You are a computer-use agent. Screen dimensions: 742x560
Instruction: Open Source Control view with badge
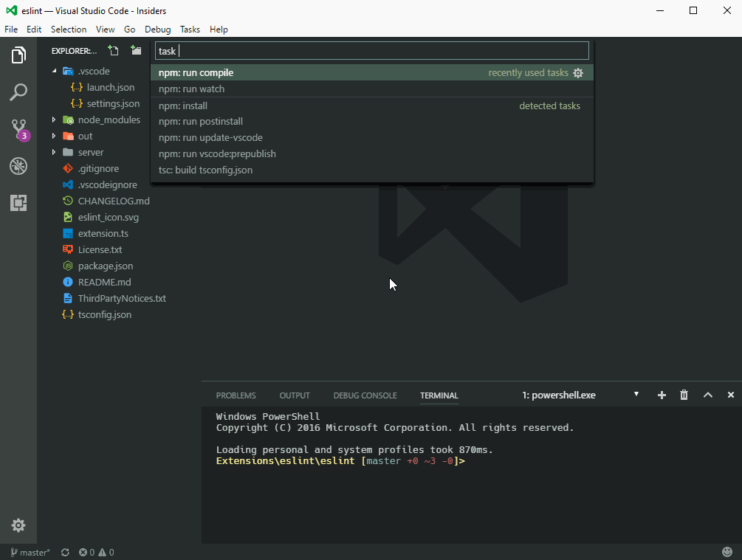coord(19,129)
